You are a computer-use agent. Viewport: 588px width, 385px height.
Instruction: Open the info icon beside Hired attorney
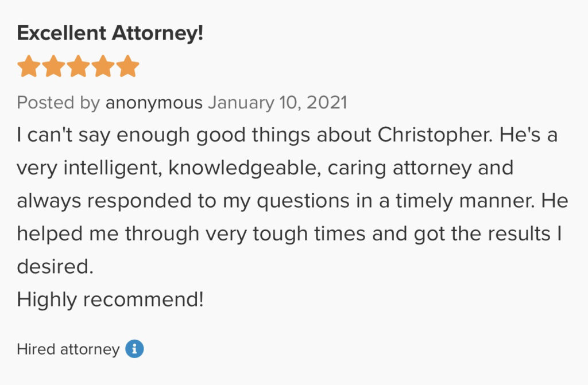click(134, 349)
